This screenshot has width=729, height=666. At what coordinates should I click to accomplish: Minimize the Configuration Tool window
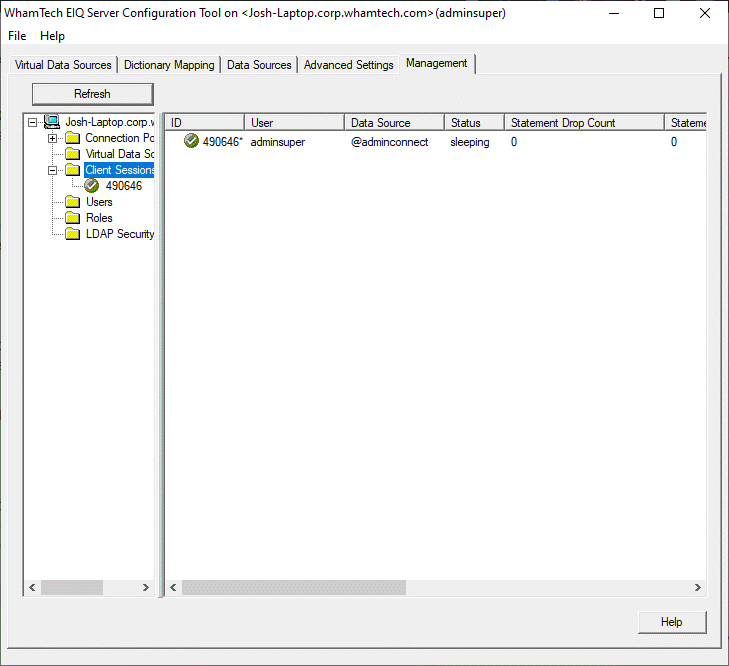tap(614, 13)
